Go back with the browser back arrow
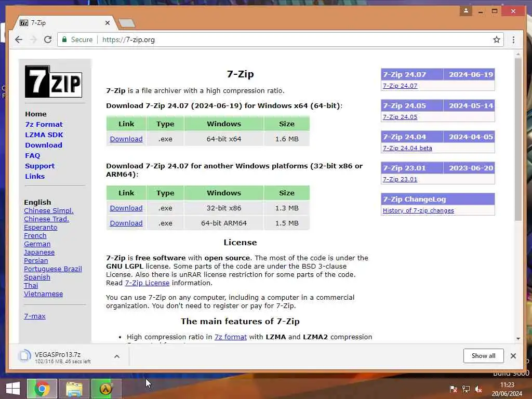 click(x=19, y=39)
